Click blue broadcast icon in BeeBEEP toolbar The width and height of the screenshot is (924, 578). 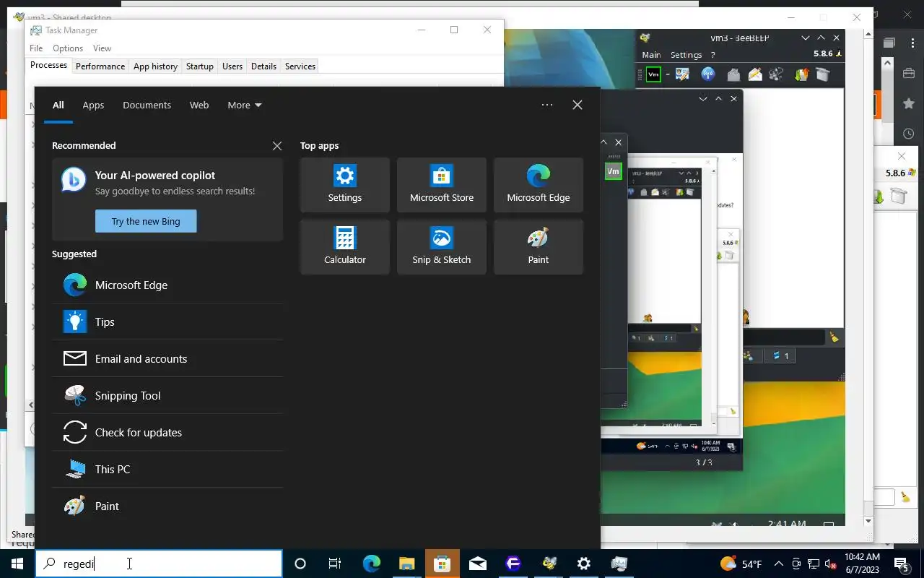(708, 74)
